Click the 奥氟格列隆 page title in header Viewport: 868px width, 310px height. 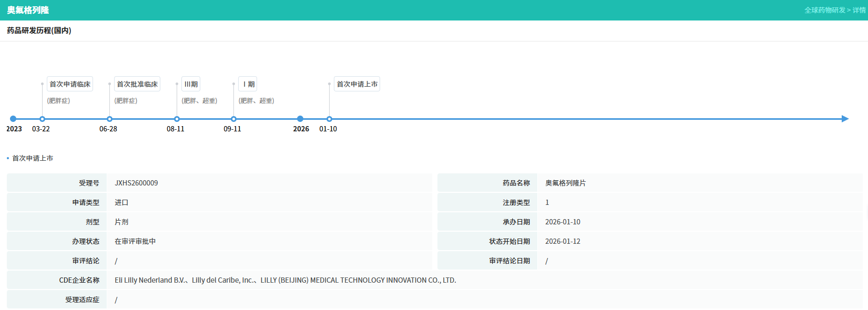tap(28, 10)
